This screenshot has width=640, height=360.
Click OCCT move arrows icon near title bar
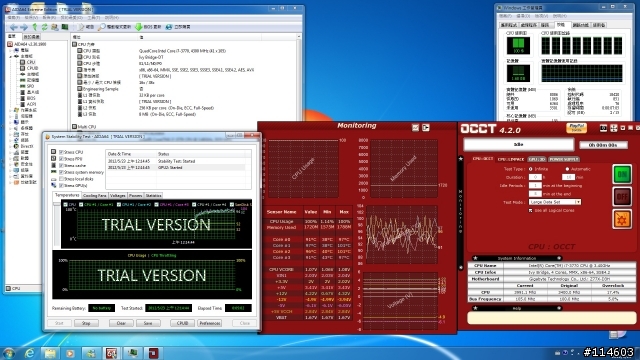click(613, 128)
